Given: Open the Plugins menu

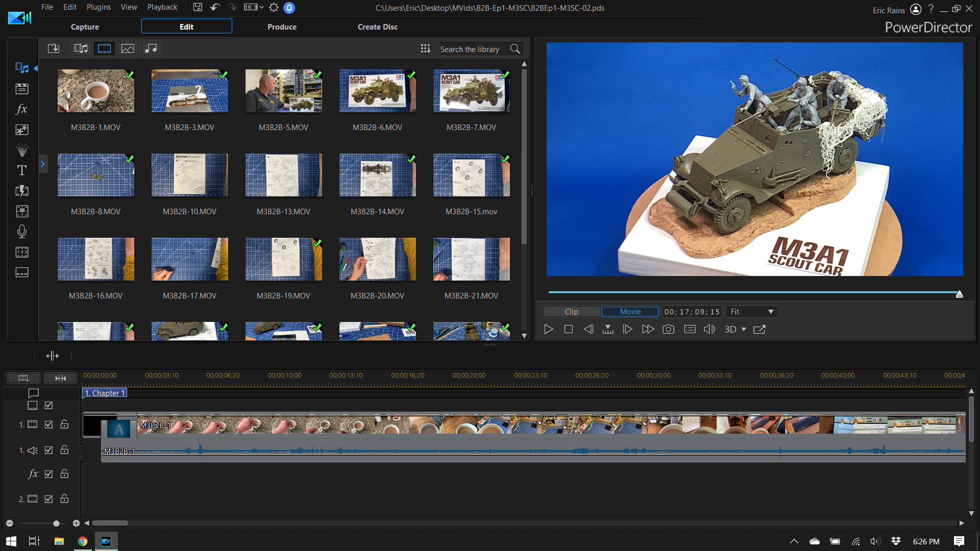Looking at the screenshot, I should pyautogui.click(x=99, y=7).
